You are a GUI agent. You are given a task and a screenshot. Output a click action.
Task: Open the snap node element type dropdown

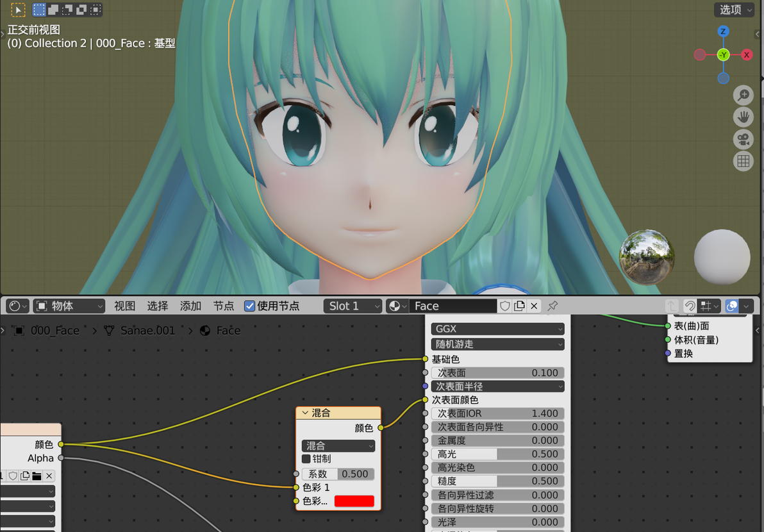coord(710,306)
